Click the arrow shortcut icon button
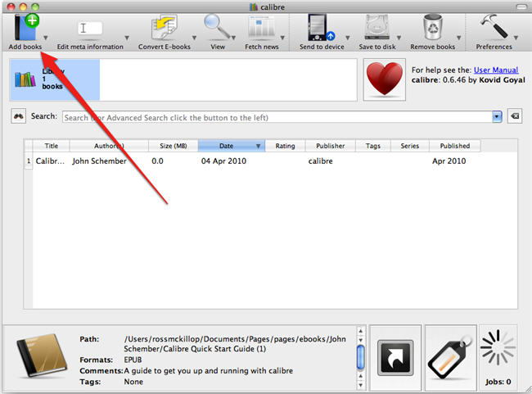 pyautogui.click(x=395, y=358)
